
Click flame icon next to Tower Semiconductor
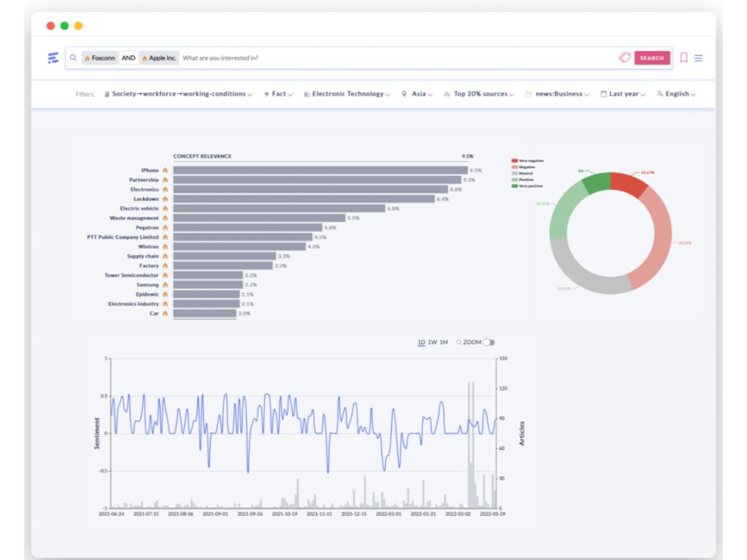[x=165, y=275]
